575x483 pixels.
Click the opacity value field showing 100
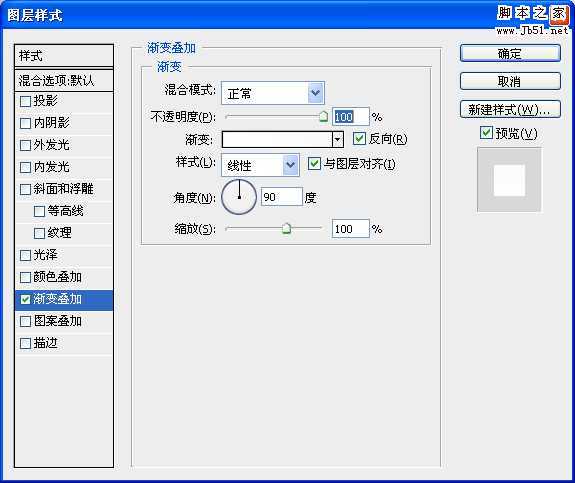350,117
